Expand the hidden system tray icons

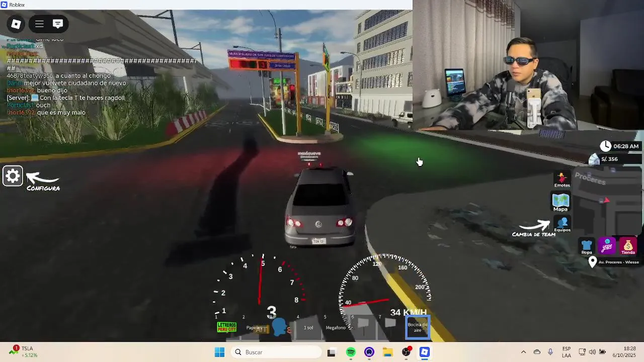pyautogui.click(x=523, y=352)
